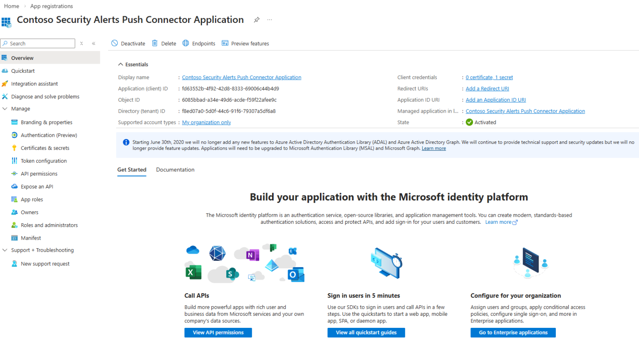This screenshot has height=364, width=639.
Task: Collapse the Support + Troubleshooting section
Action: pos(5,250)
